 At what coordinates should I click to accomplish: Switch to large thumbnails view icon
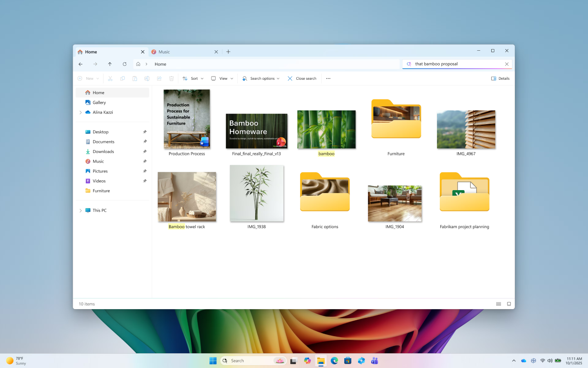pos(509,304)
